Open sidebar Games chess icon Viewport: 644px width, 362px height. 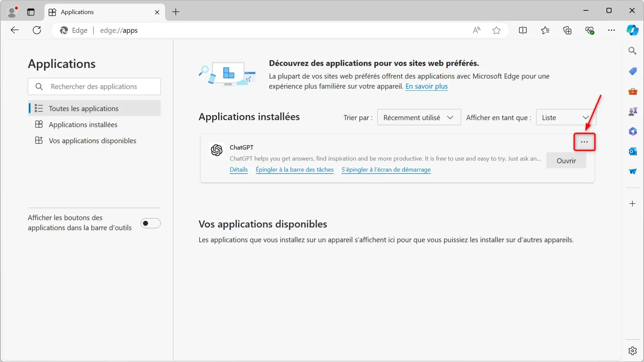[x=633, y=111]
